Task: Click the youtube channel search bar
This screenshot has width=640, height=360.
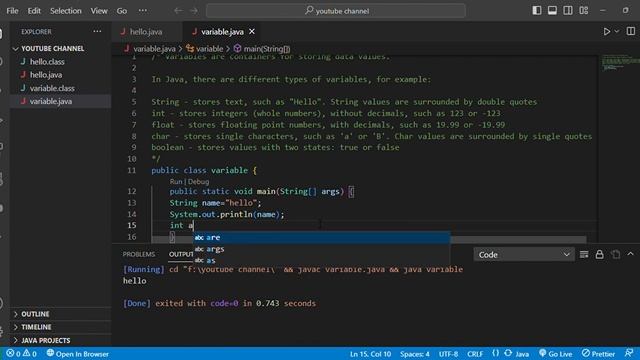Action: coord(336,11)
